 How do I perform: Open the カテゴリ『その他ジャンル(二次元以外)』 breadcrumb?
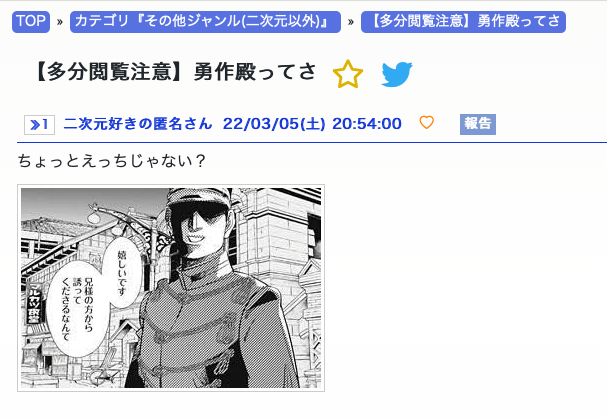coord(205,22)
